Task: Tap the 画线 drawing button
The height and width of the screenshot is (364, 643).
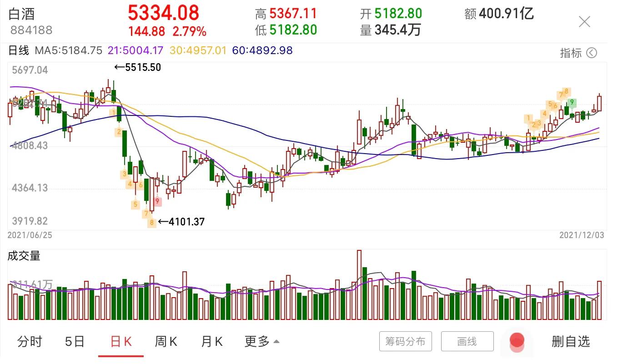Action: pyautogui.click(x=467, y=341)
